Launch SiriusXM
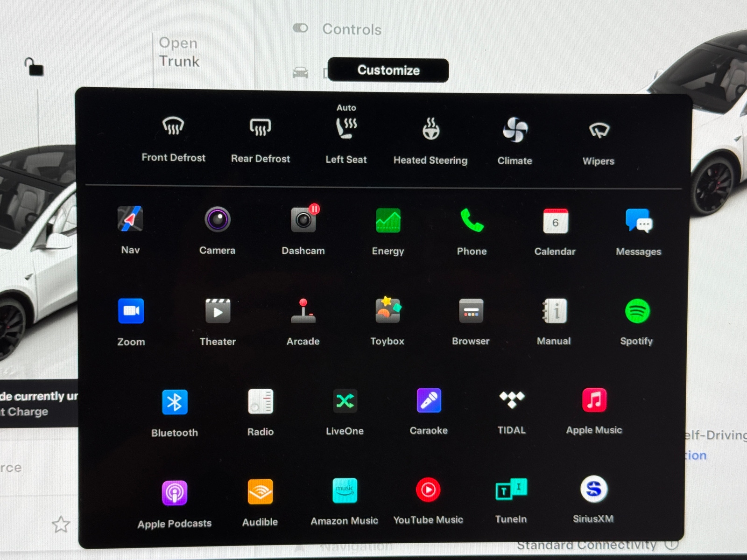747x560 pixels. (x=593, y=500)
